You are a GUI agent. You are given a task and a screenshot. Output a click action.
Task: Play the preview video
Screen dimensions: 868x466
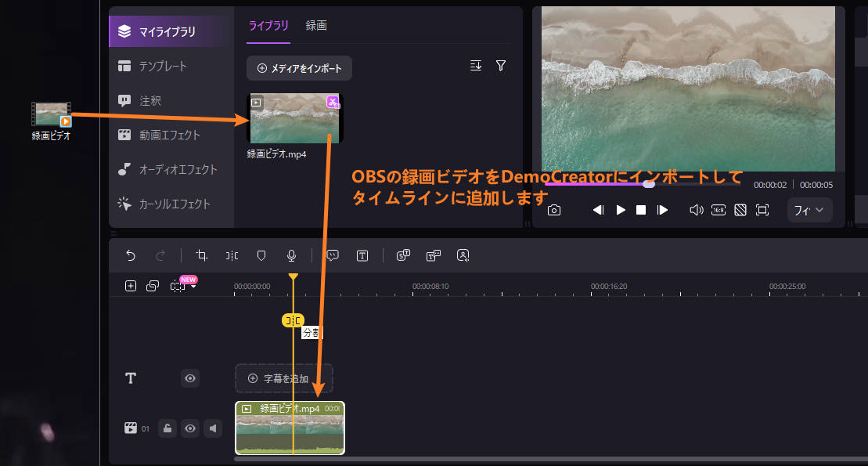point(621,210)
